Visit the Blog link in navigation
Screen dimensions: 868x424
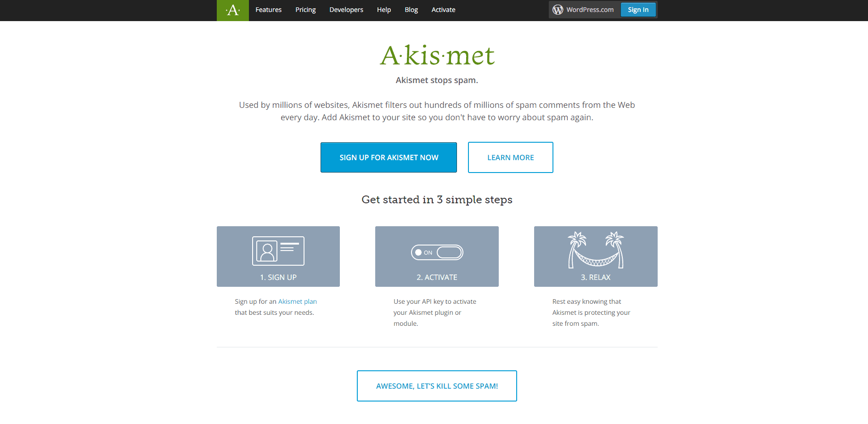click(411, 10)
